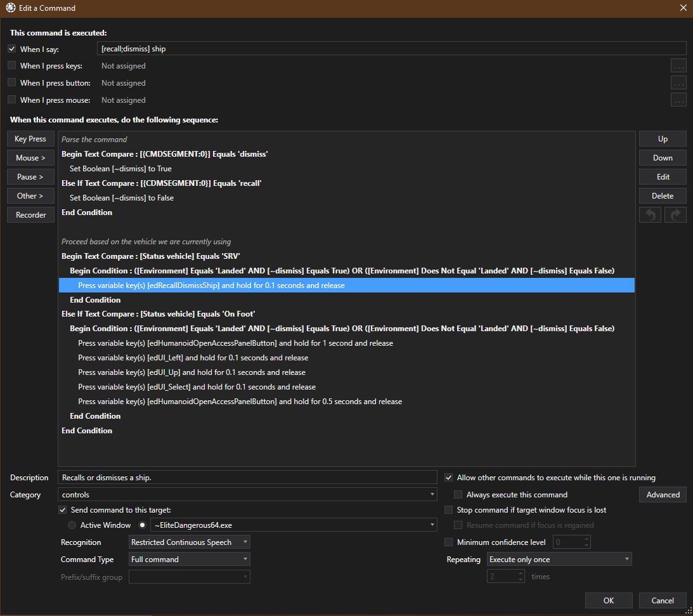
Task: Delete the selected action
Action: 663,196
